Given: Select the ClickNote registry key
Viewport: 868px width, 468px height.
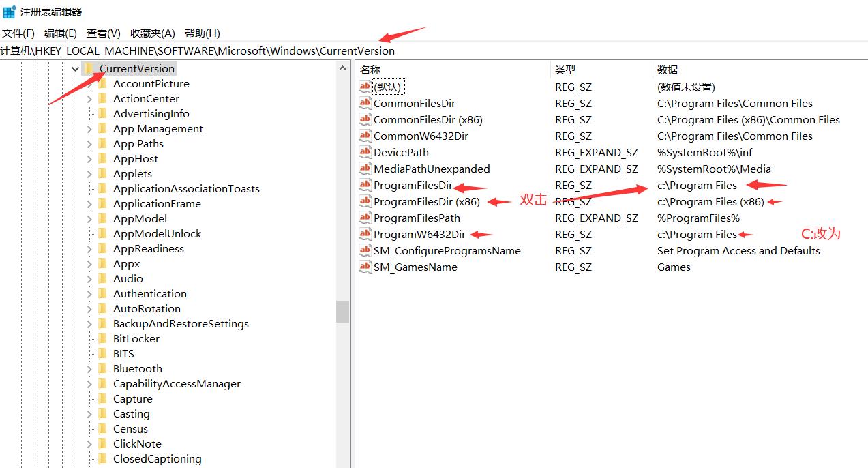Looking at the screenshot, I should coord(137,443).
